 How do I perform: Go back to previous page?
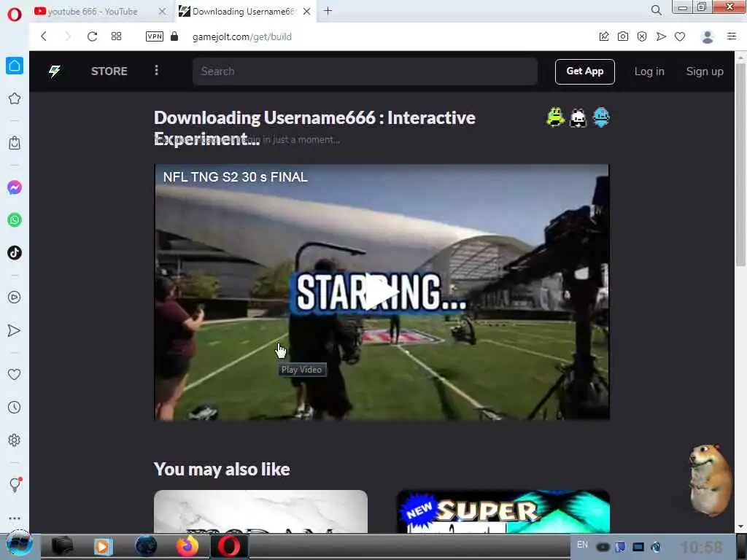coord(44,36)
